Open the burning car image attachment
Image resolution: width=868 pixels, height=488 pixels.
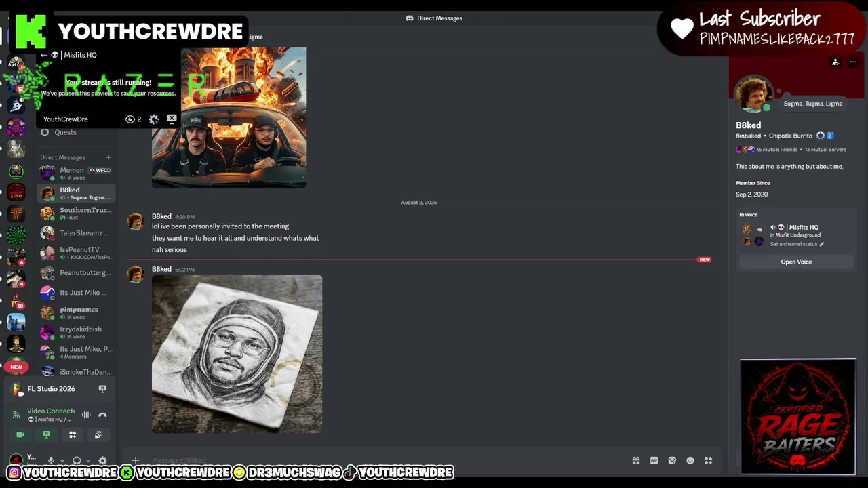coord(229,117)
